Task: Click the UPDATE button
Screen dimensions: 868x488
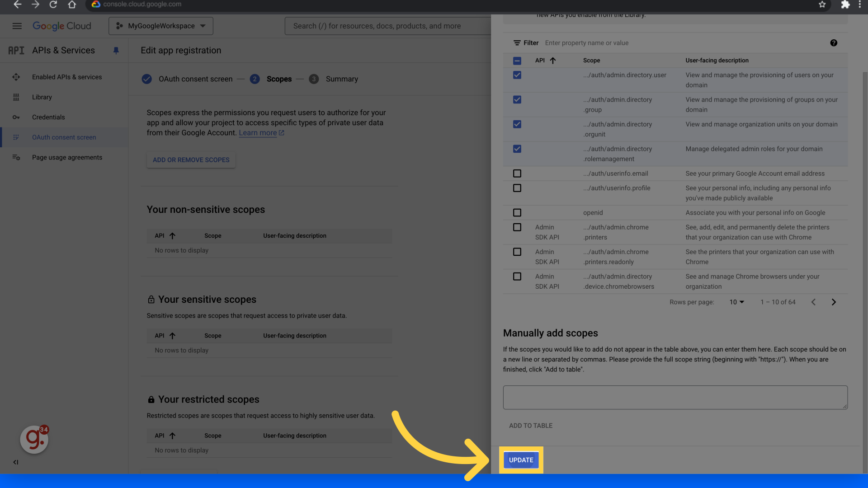Action: (521, 460)
